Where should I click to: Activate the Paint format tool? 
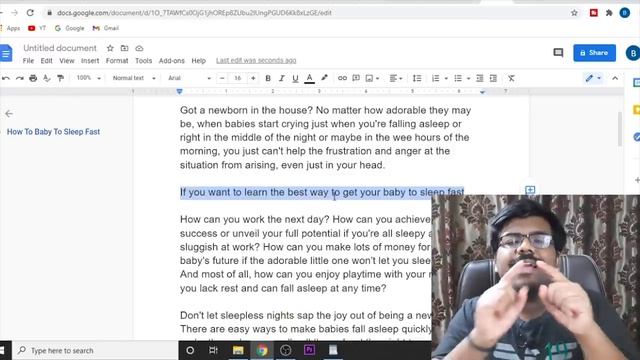click(x=60, y=78)
